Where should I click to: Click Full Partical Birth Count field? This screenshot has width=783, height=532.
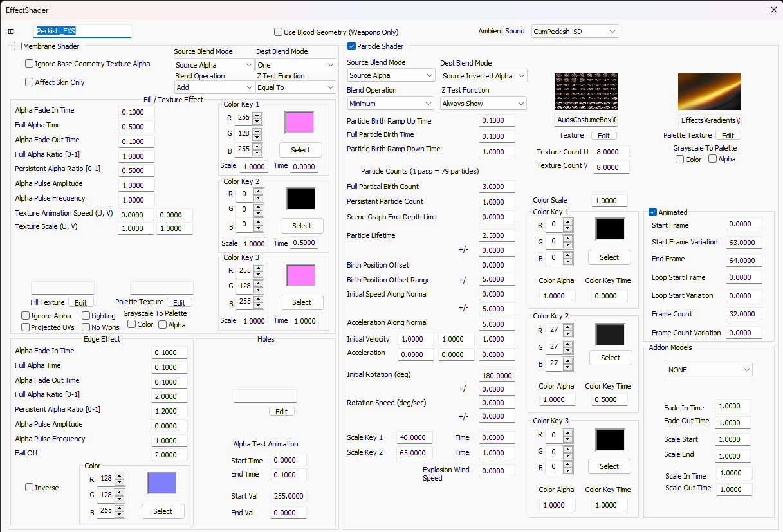(x=497, y=187)
